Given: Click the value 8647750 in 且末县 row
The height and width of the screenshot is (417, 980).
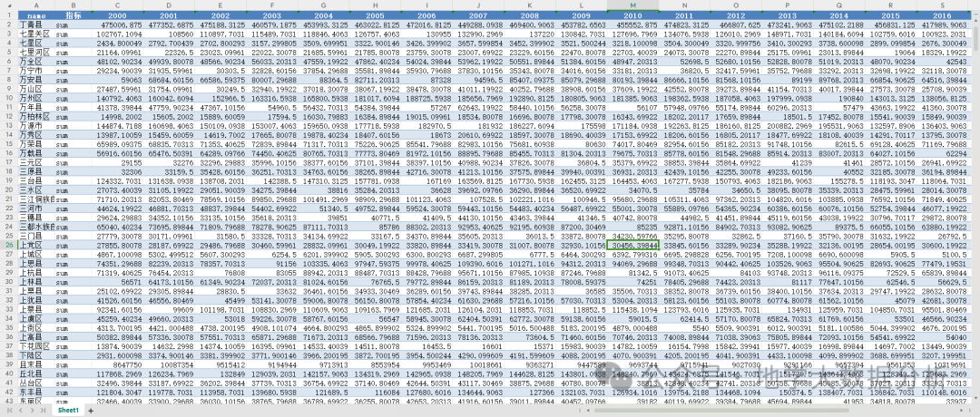Looking at the screenshot, I should pyautogui.click(x=116, y=365).
